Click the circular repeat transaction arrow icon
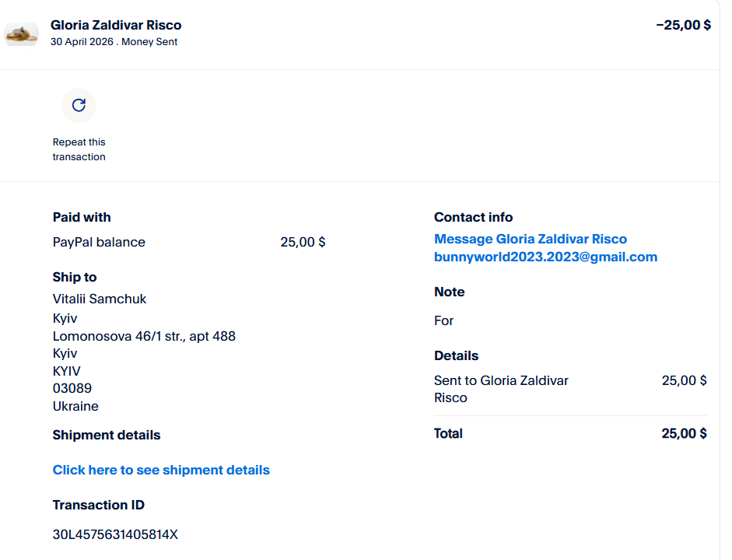The height and width of the screenshot is (560, 732). (79, 105)
